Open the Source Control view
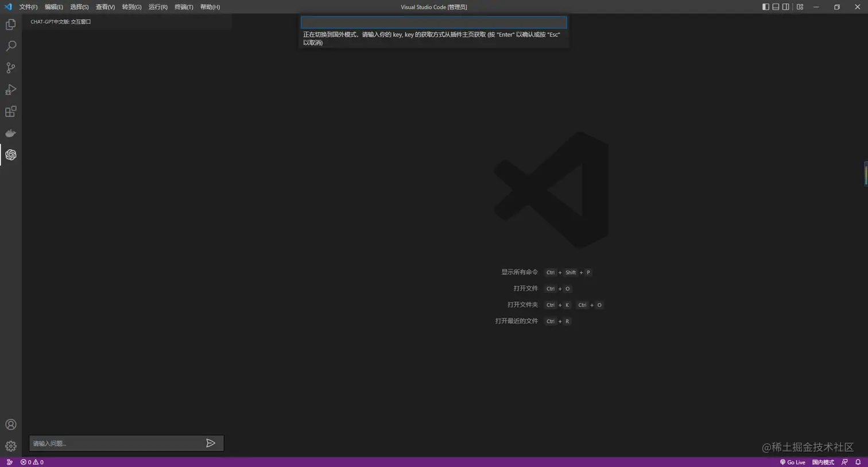 (11, 68)
